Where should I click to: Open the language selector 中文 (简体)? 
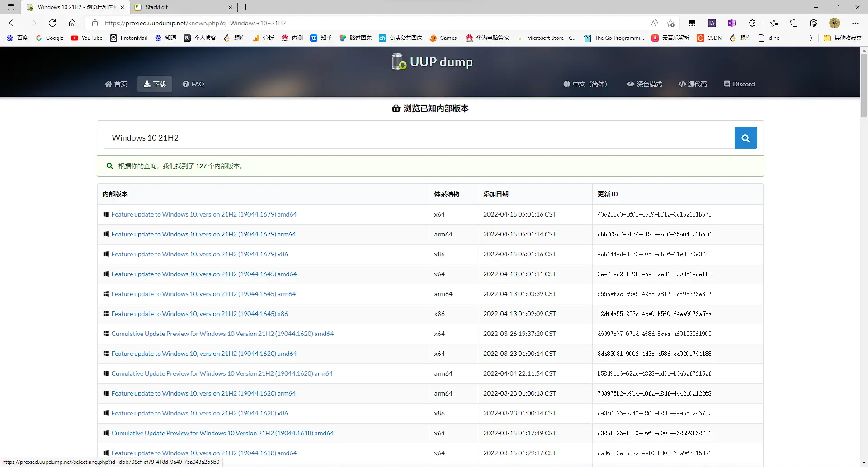[x=585, y=84]
